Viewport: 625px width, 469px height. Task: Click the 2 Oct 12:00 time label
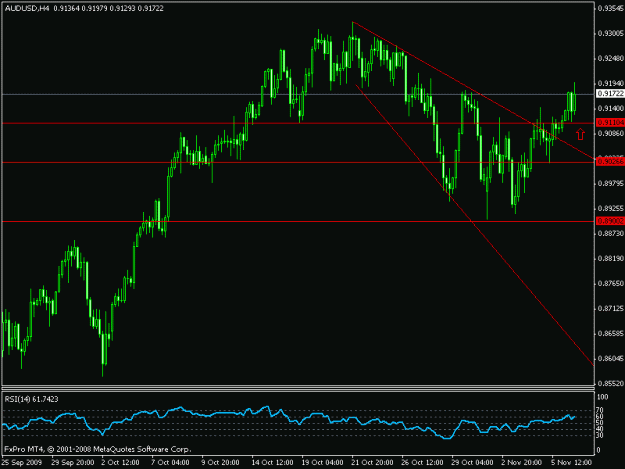pos(120,463)
